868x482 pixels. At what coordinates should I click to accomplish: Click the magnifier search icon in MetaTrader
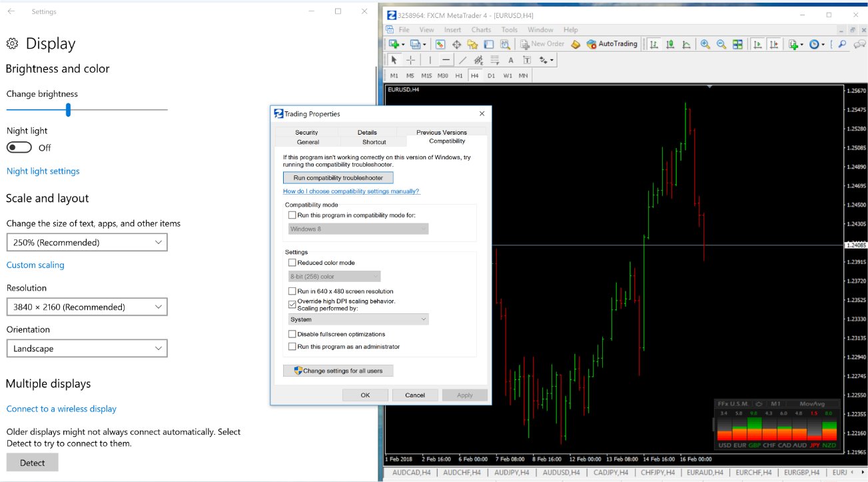842,44
